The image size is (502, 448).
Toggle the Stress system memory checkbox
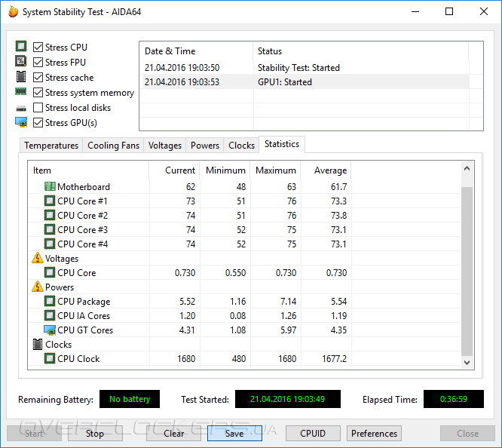click(38, 93)
